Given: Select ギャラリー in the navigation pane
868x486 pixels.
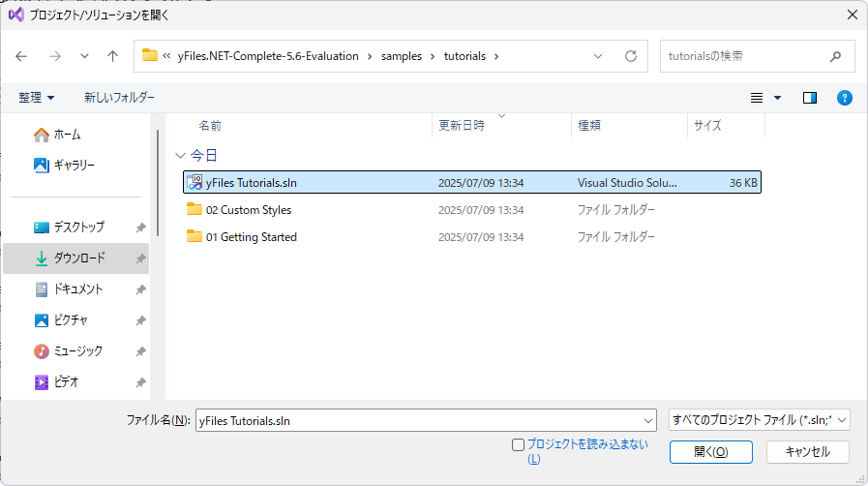Looking at the screenshot, I should coord(74,166).
